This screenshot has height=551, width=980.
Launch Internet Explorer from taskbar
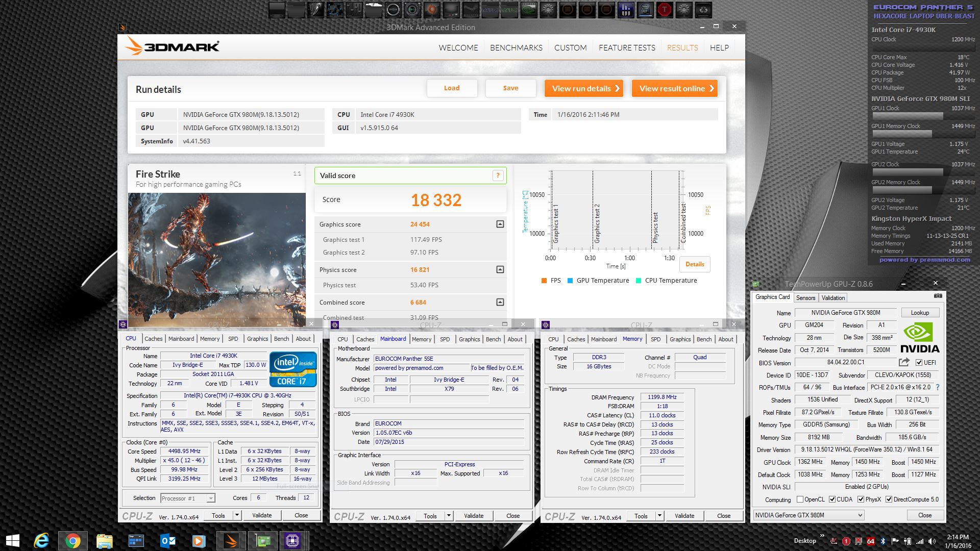click(41, 541)
